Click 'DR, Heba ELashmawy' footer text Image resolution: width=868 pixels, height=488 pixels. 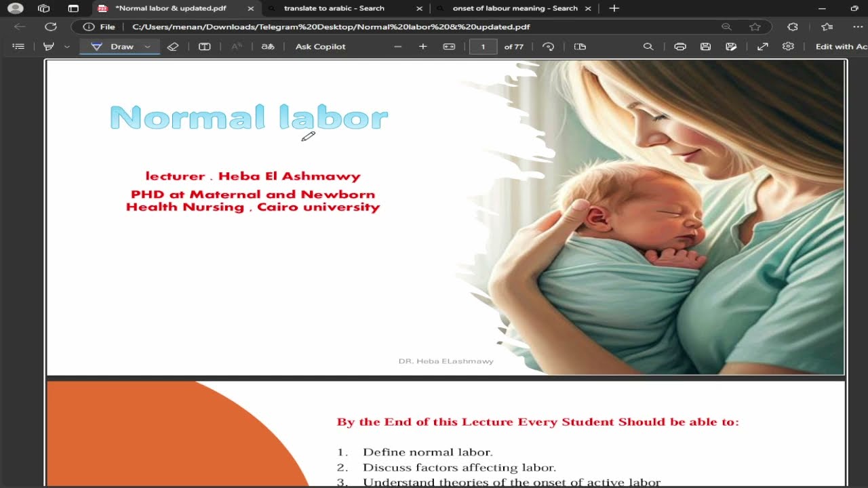click(446, 361)
